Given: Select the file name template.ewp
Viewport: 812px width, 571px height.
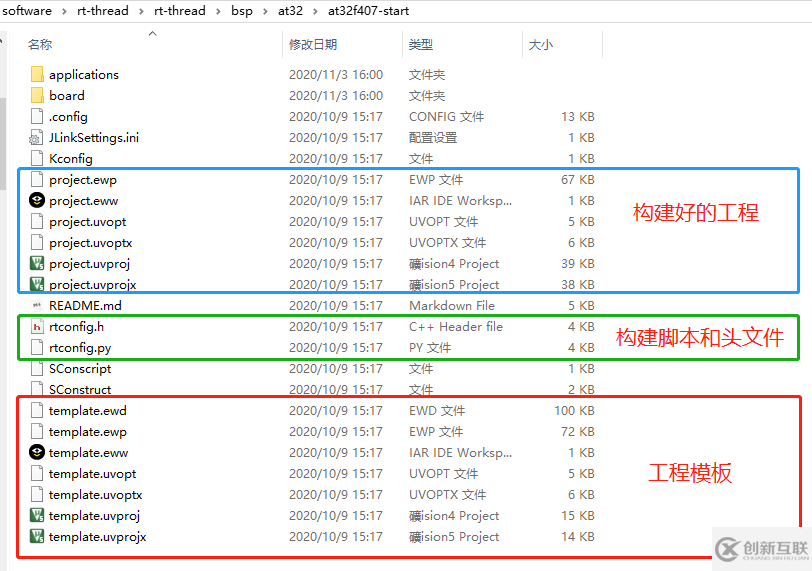Looking at the screenshot, I should (88, 432).
